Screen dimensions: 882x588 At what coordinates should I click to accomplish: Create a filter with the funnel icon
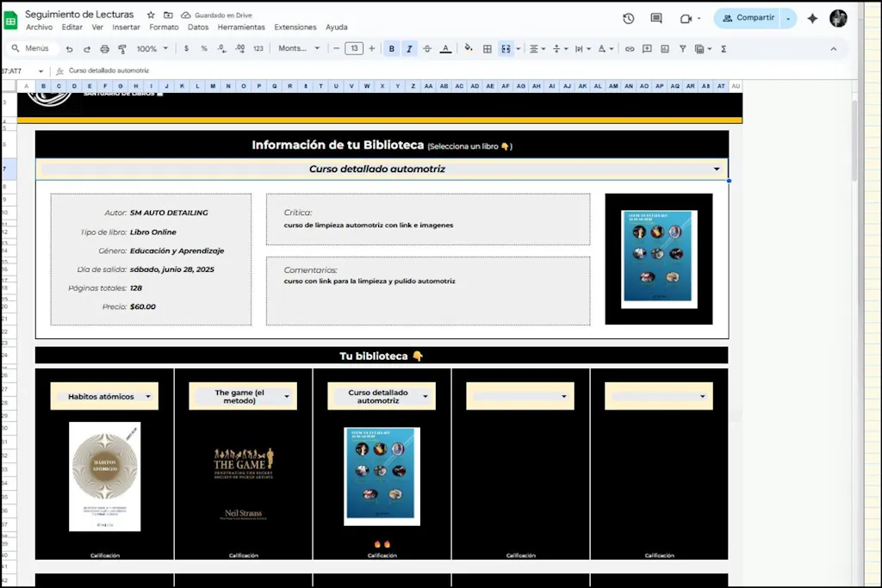click(682, 49)
